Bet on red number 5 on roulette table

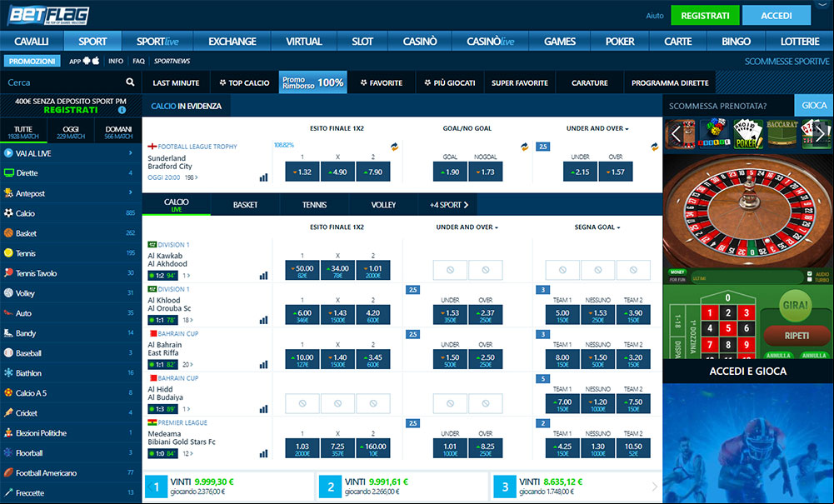pyautogui.click(x=728, y=328)
